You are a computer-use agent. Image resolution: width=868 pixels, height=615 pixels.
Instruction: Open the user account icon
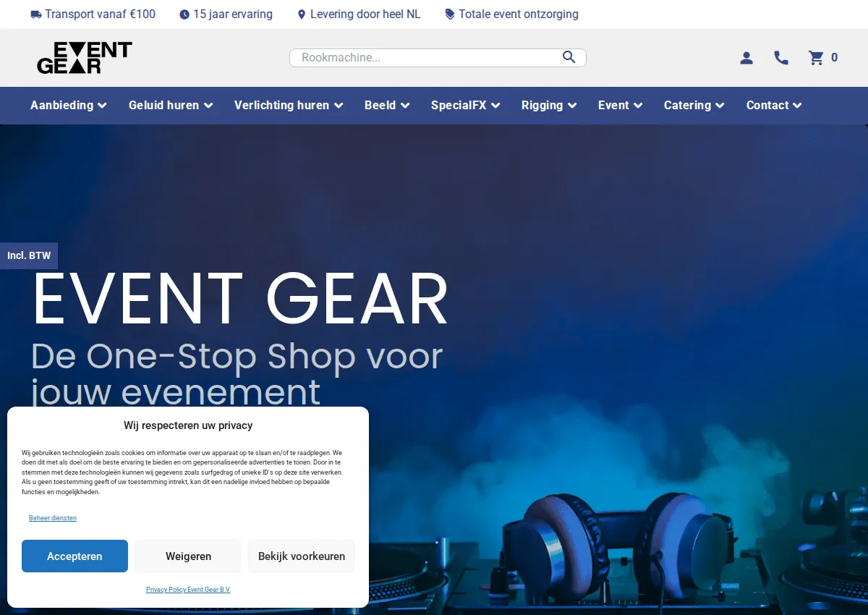coord(746,58)
